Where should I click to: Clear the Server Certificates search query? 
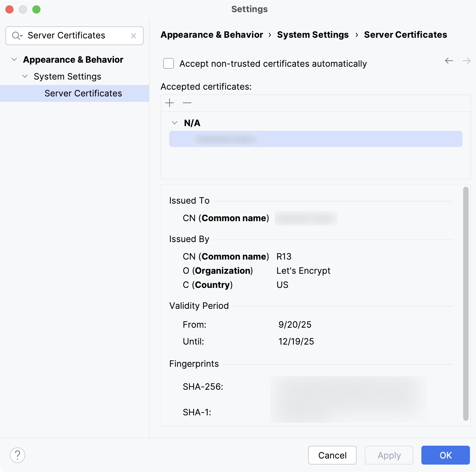point(134,35)
